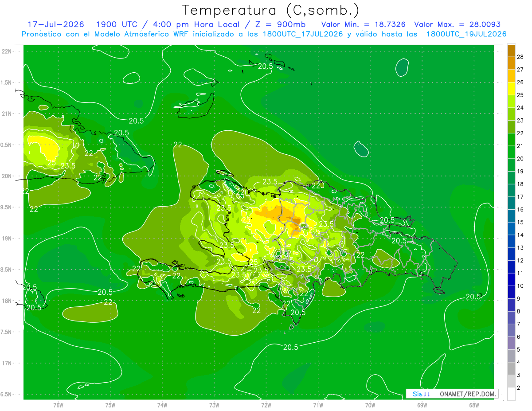The image size is (532, 411).
Task: Click the "68W" longitude axis label
Action: coord(473,405)
